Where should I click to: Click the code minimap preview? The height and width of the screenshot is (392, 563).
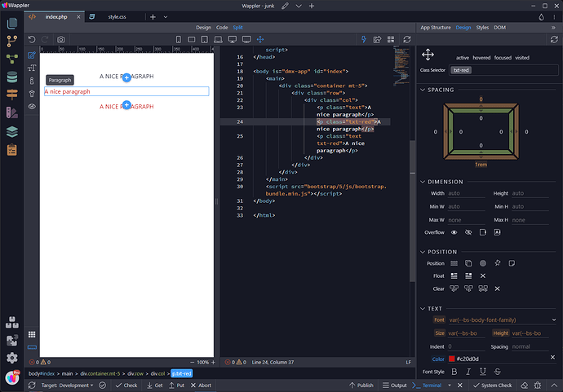(x=401, y=66)
